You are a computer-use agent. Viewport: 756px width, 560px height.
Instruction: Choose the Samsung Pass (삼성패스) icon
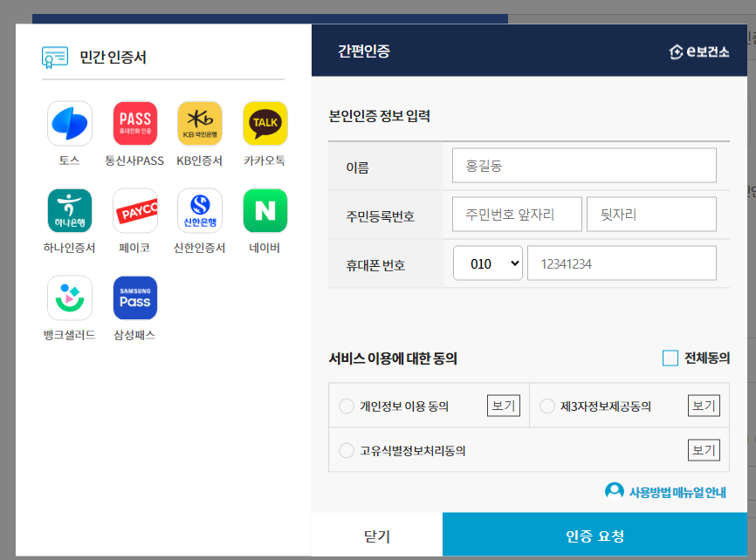(x=135, y=297)
